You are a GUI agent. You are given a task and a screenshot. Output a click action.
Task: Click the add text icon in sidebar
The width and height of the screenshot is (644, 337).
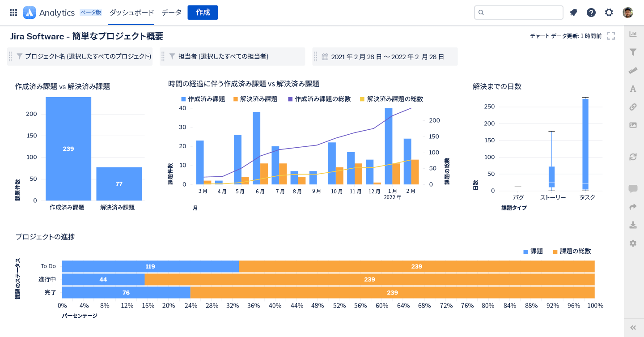click(x=633, y=89)
